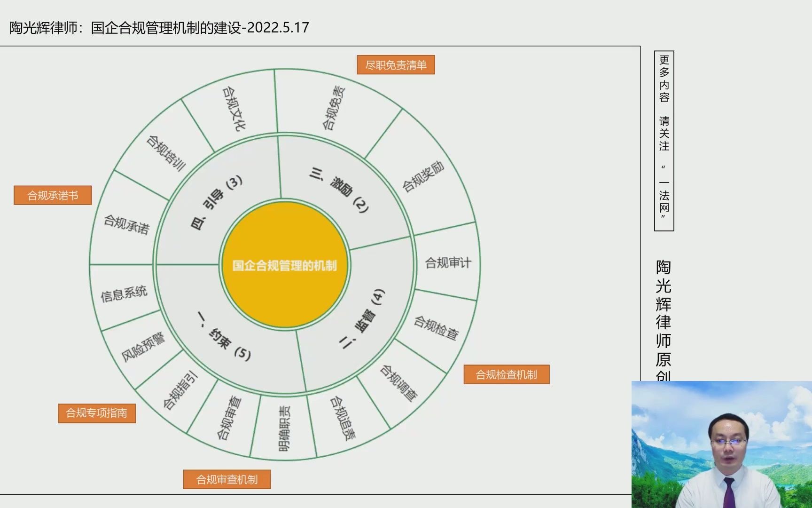
Task: Click the 合规审查 outer segment
Action: [x=228, y=418]
